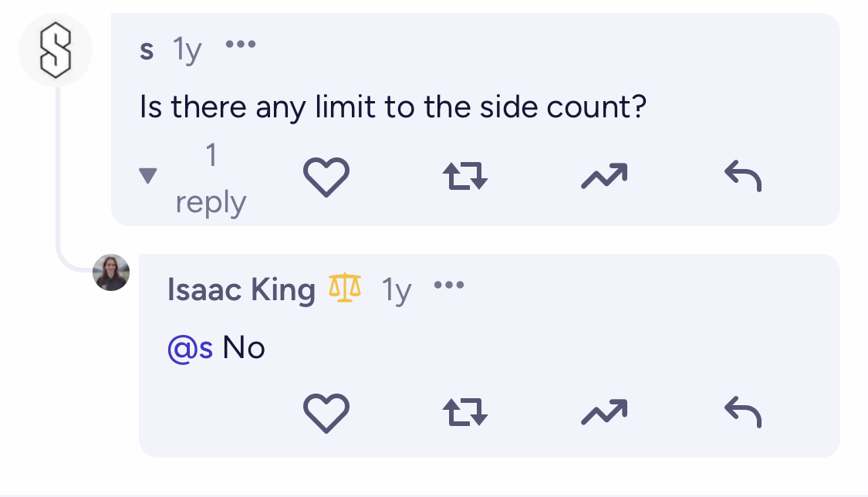Like Isaac King's reply
868x497 pixels.
(326, 414)
